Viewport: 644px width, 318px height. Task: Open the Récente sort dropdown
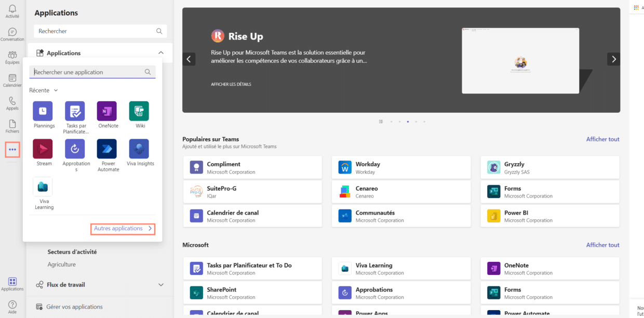tap(44, 90)
